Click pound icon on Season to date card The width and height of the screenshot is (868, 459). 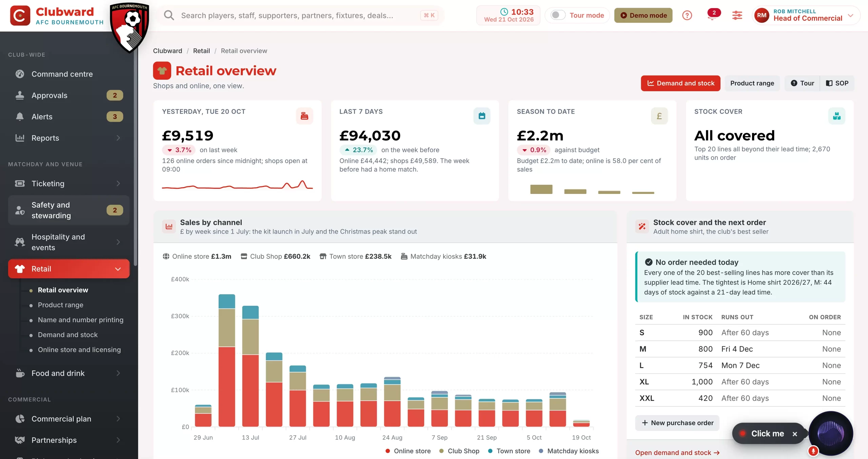pyautogui.click(x=659, y=116)
